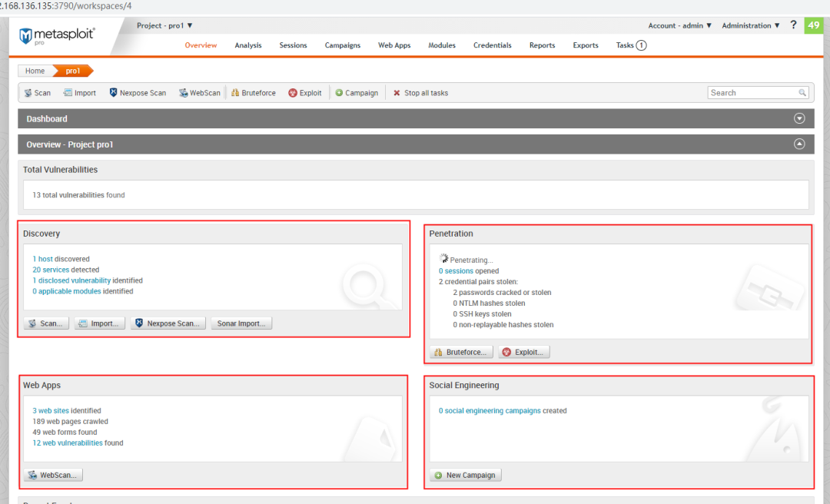Click the Scan icon in the toolbar

tap(28, 93)
